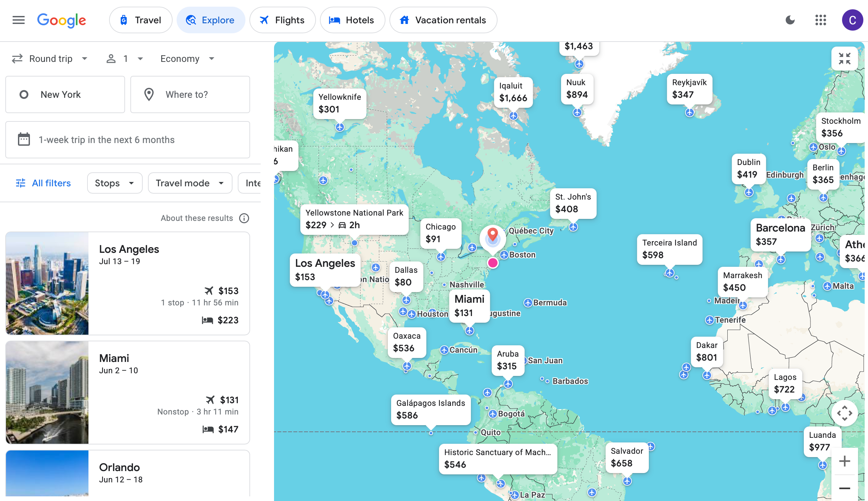Viewport: 868px width, 501px height.
Task: Open the navigation hamburger menu
Action: click(x=18, y=20)
